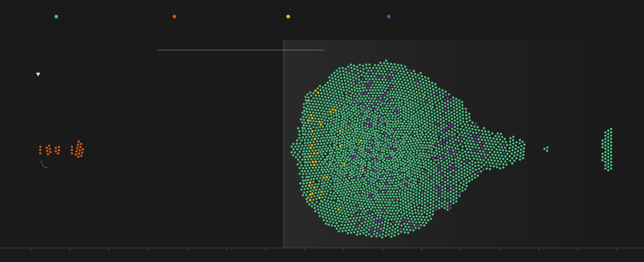Image resolution: width=644 pixels, height=262 pixels.
Task: Toggle the orange series legend dot
Action: [x=174, y=17]
